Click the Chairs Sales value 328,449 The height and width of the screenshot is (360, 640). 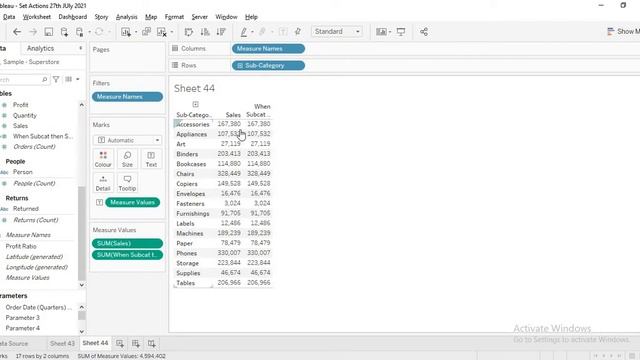[229, 173]
